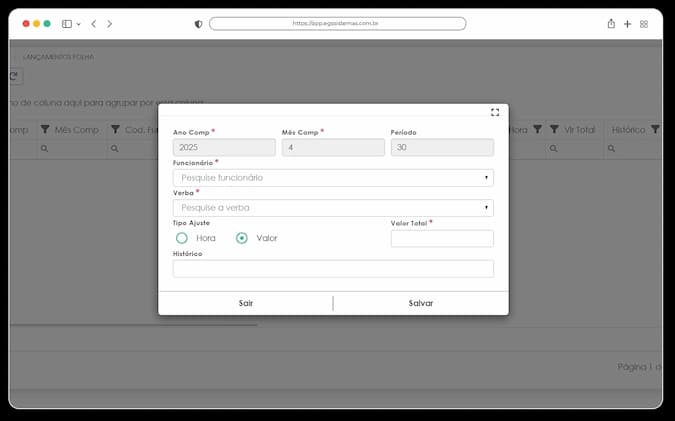Click the Ano Comp field showing 2025

coord(224,147)
